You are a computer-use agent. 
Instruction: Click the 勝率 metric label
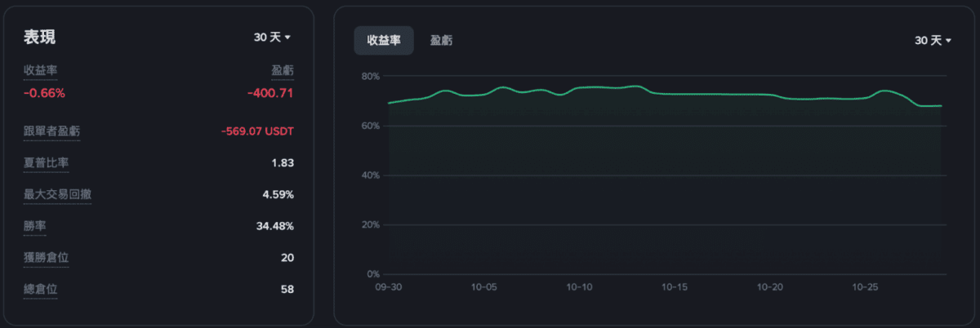pos(34,226)
